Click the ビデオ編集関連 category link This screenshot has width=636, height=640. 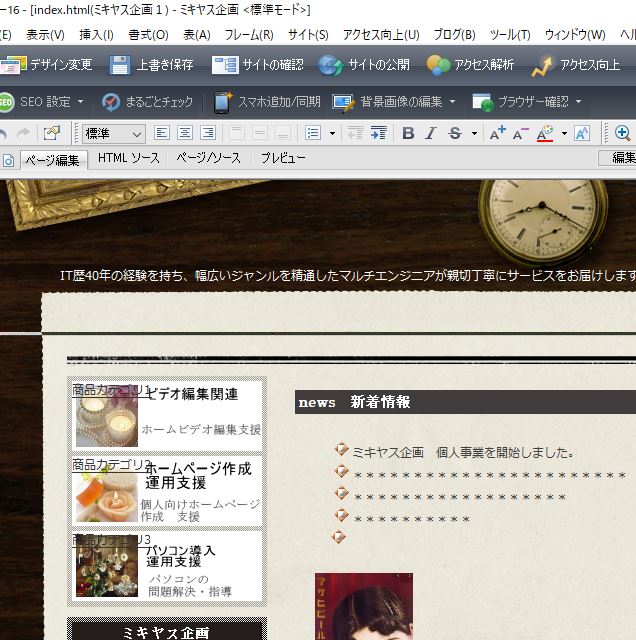tap(193, 394)
